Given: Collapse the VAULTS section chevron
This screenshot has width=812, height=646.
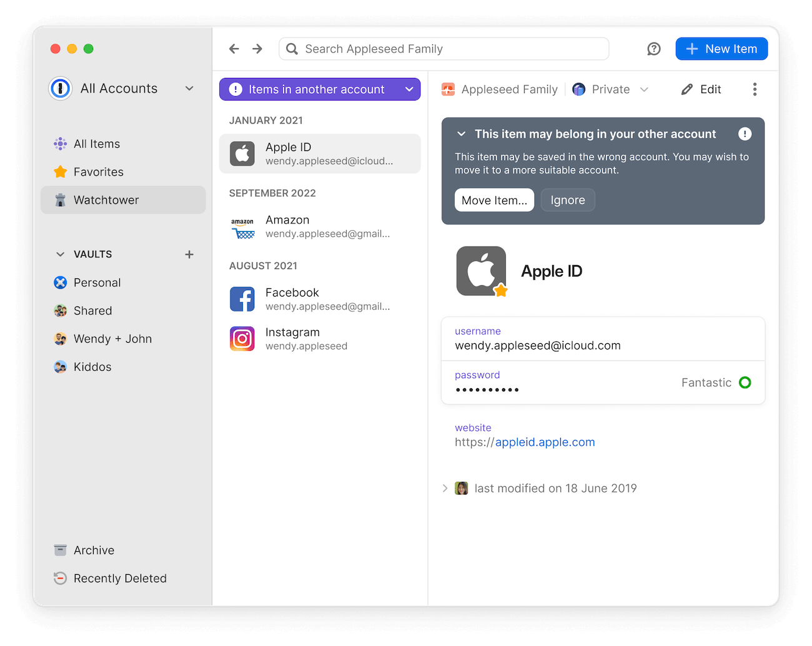Looking at the screenshot, I should [x=60, y=254].
